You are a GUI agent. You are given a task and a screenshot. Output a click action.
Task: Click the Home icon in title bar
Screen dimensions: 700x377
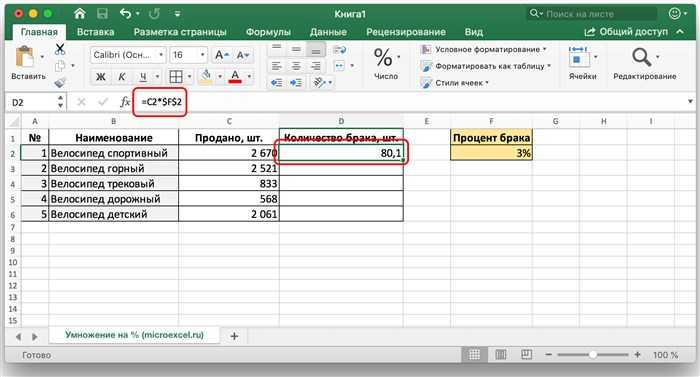(x=80, y=14)
